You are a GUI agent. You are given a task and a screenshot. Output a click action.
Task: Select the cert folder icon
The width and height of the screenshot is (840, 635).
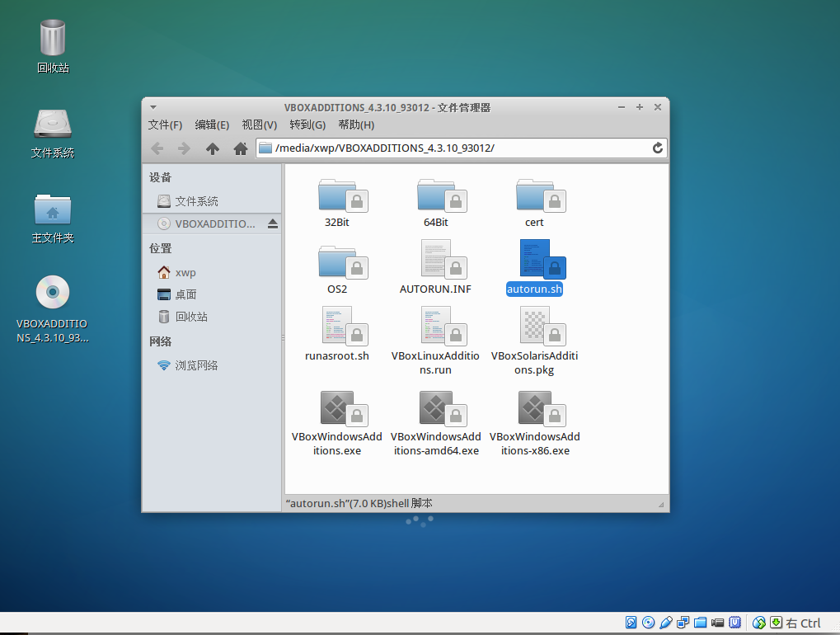pyautogui.click(x=540, y=195)
